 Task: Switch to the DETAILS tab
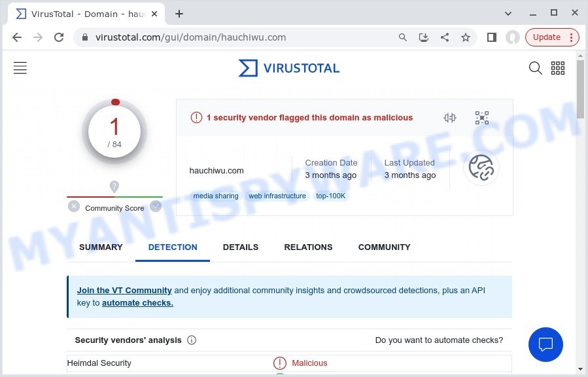click(241, 247)
